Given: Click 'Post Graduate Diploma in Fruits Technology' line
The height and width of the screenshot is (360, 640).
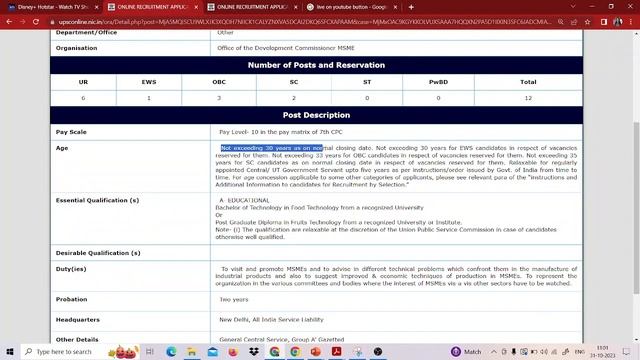Looking at the screenshot, I should click(339, 222).
